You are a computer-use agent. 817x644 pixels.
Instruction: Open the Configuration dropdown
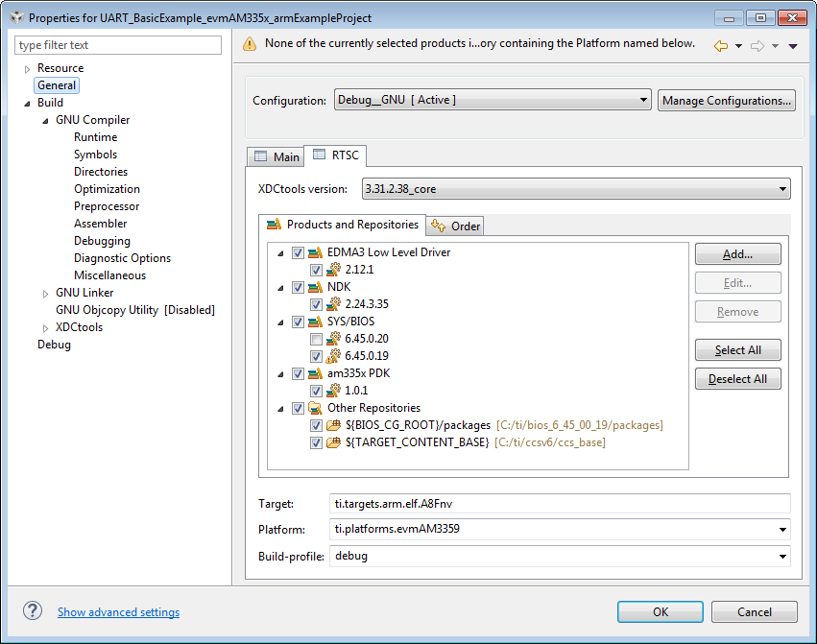point(493,100)
